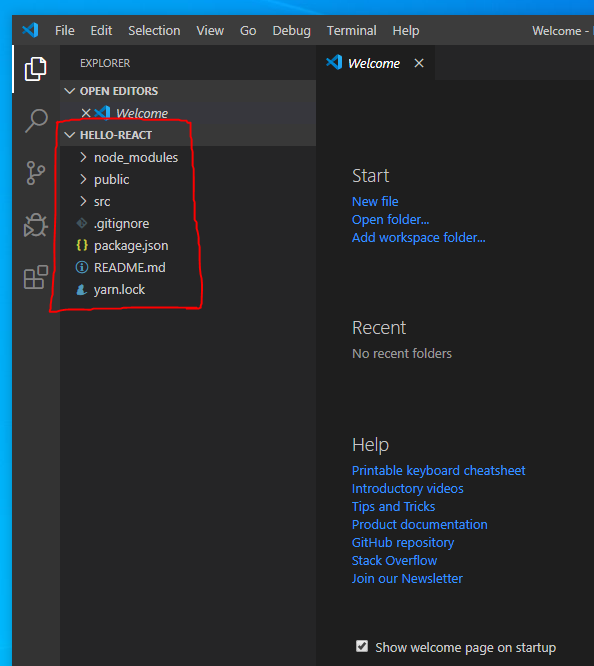Open GitHub repository link
The height and width of the screenshot is (666, 594).
click(403, 542)
